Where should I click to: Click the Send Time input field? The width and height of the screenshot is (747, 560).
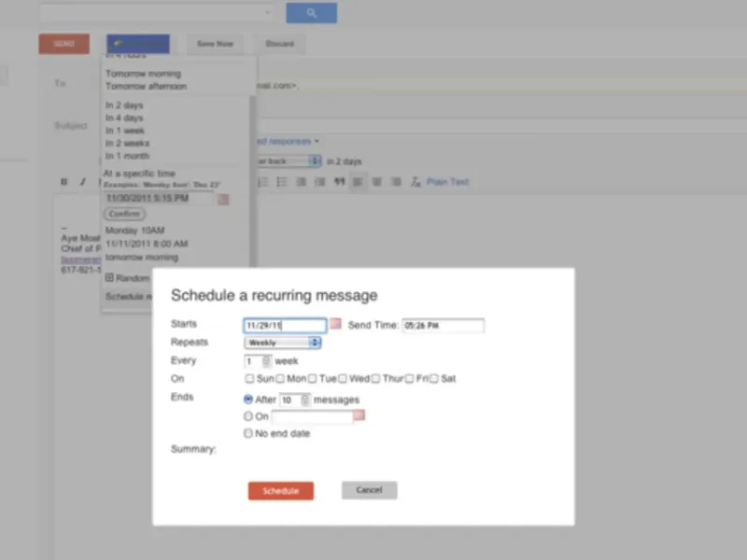443,326
